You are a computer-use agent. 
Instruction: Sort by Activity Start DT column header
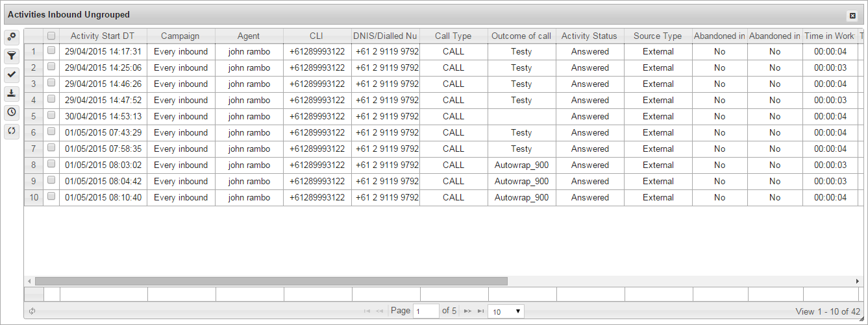point(103,36)
